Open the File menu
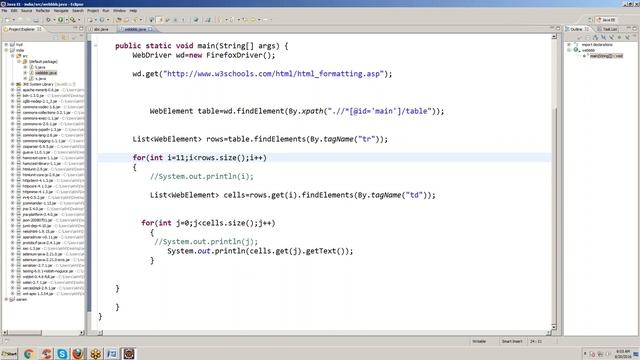Viewport: 640px width, 360px height. (4, 11)
